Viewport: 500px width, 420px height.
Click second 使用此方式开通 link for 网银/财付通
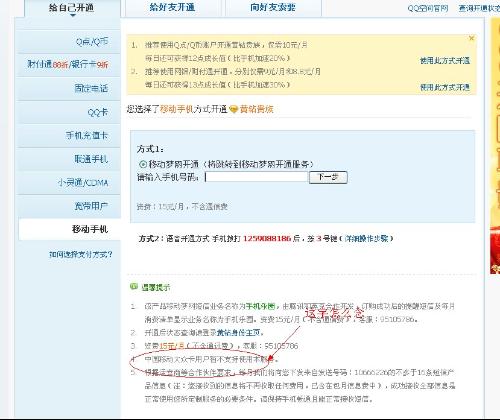(445, 87)
